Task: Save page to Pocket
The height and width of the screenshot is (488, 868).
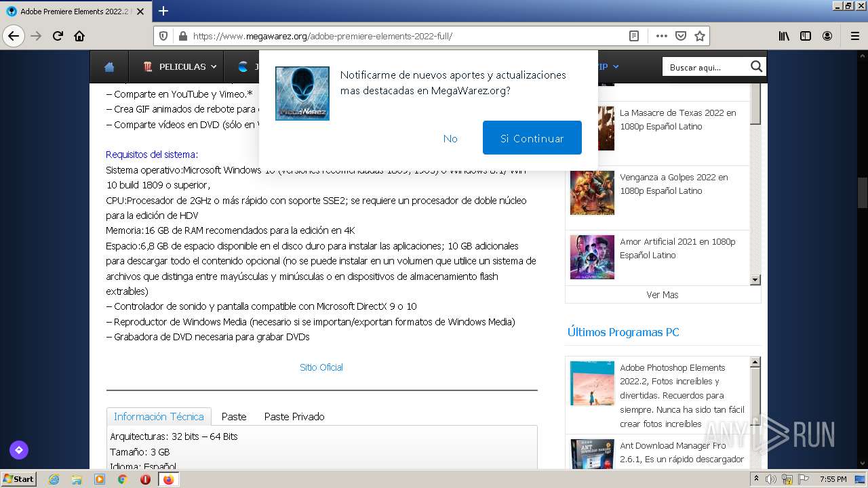Action: click(681, 36)
